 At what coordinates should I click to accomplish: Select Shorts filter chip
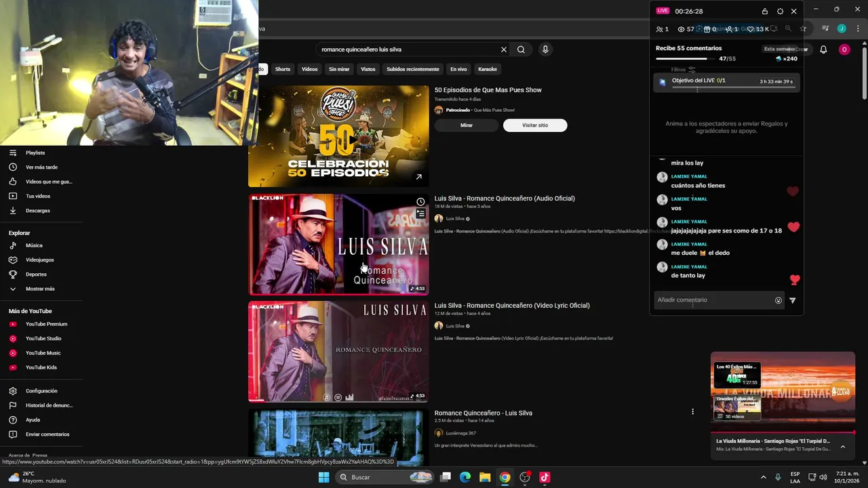(x=283, y=69)
